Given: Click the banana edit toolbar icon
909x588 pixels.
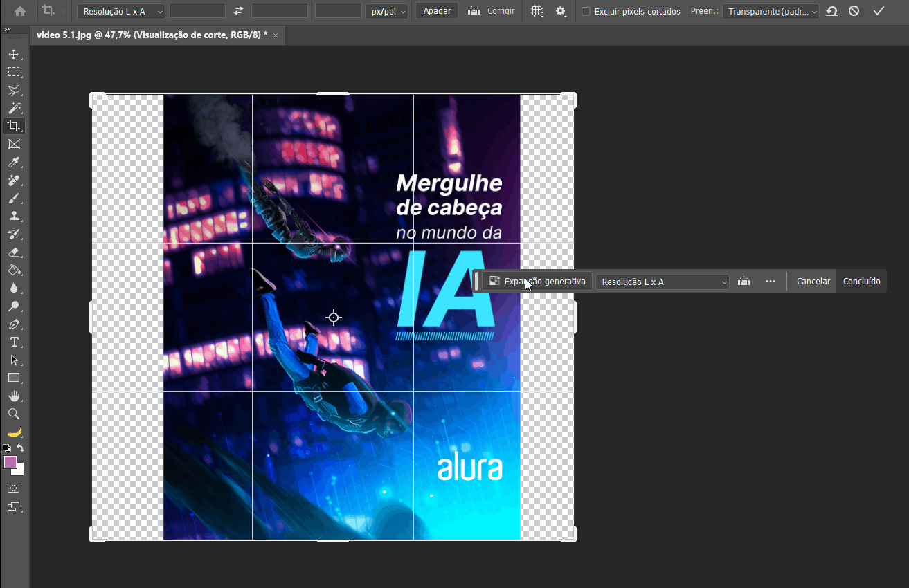Looking at the screenshot, I should click(x=14, y=432).
